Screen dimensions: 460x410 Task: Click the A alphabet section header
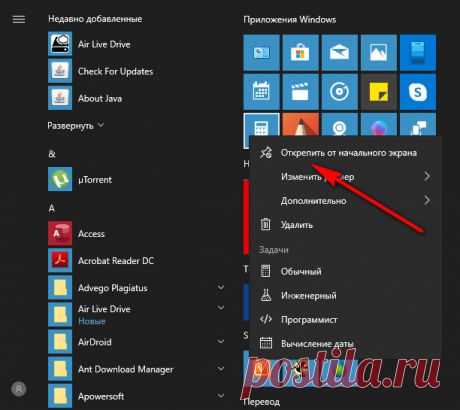coord(52,208)
